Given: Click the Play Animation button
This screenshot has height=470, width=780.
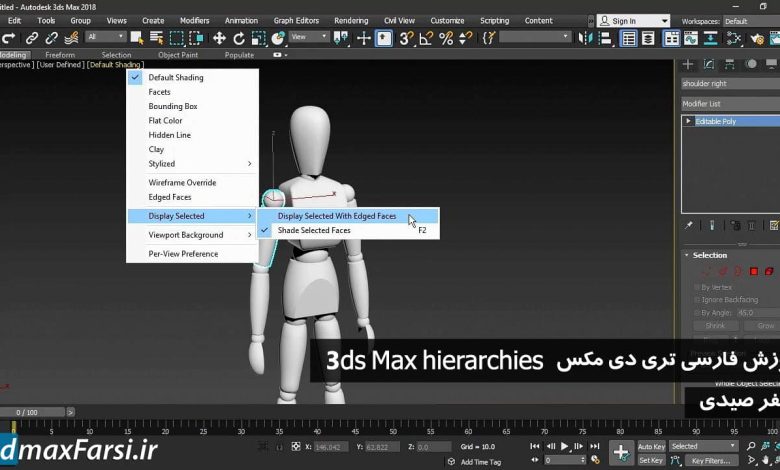Looking at the screenshot, I should pos(565,446).
